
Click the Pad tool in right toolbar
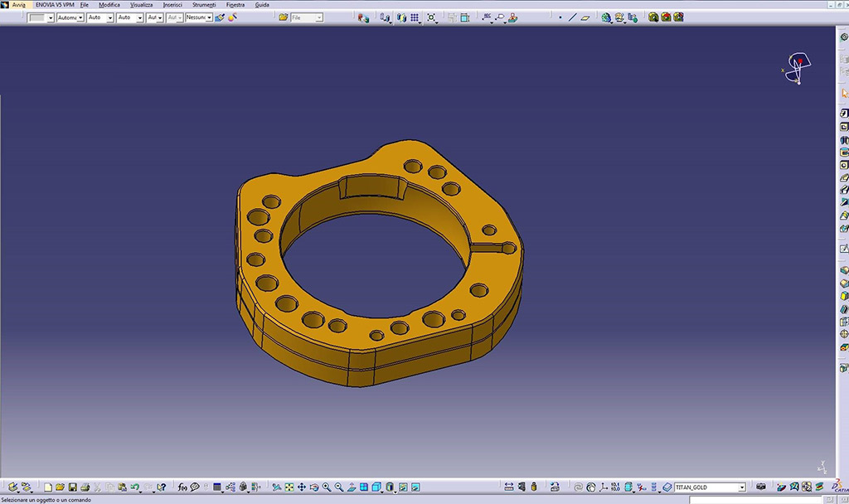click(844, 113)
